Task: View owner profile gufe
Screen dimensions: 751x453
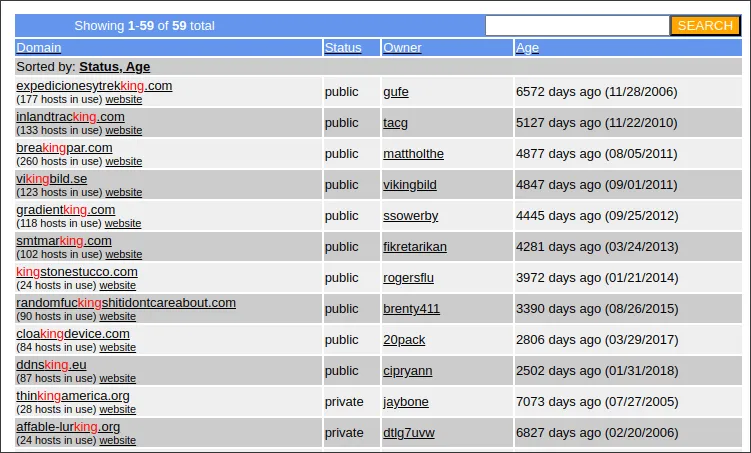Action: coord(395,92)
